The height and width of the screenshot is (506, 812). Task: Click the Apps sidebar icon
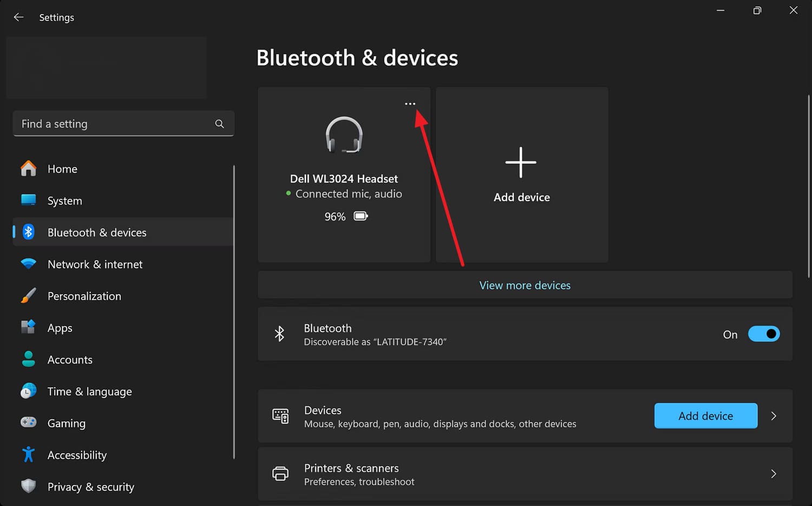point(29,327)
